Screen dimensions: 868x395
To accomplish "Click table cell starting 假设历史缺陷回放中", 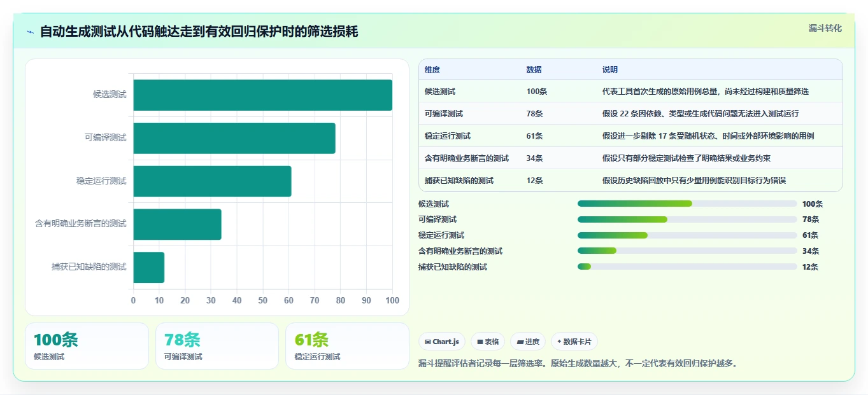I will (694, 181).
